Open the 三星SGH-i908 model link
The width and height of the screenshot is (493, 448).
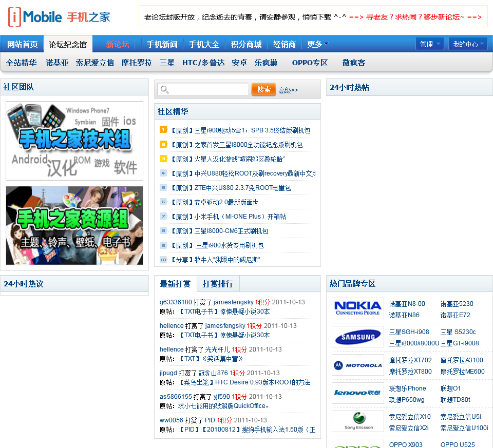coord(409,332)
